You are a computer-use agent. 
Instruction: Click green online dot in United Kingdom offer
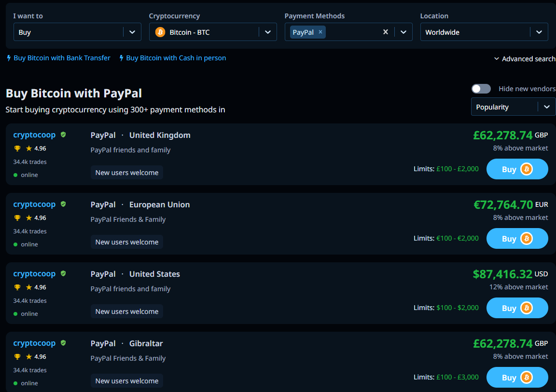[x=15, y=175]
